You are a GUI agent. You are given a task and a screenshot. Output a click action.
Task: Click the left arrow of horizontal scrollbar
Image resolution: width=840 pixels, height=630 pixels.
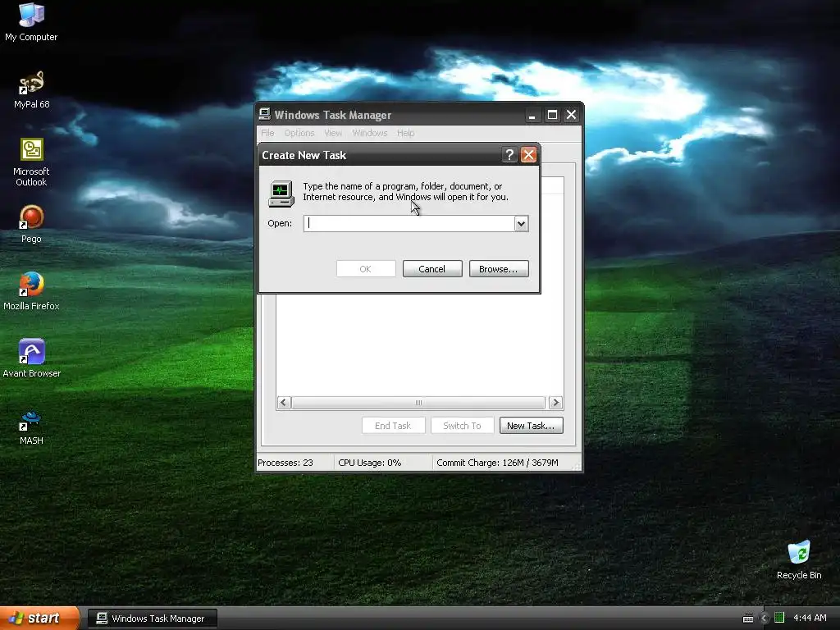284,402
